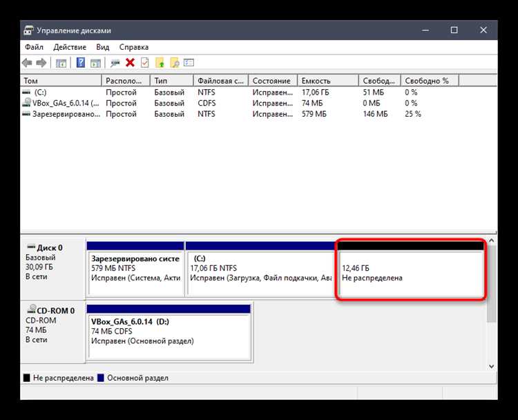Sort by the Емкость column header
Screen dimensions: 518x420
[328, 81]
